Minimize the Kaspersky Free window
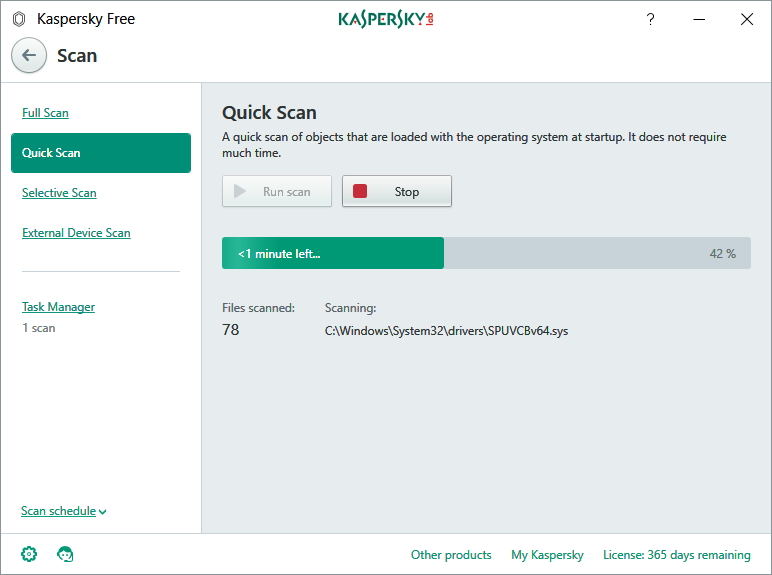The image size is (772, 575). click(699, 19)
